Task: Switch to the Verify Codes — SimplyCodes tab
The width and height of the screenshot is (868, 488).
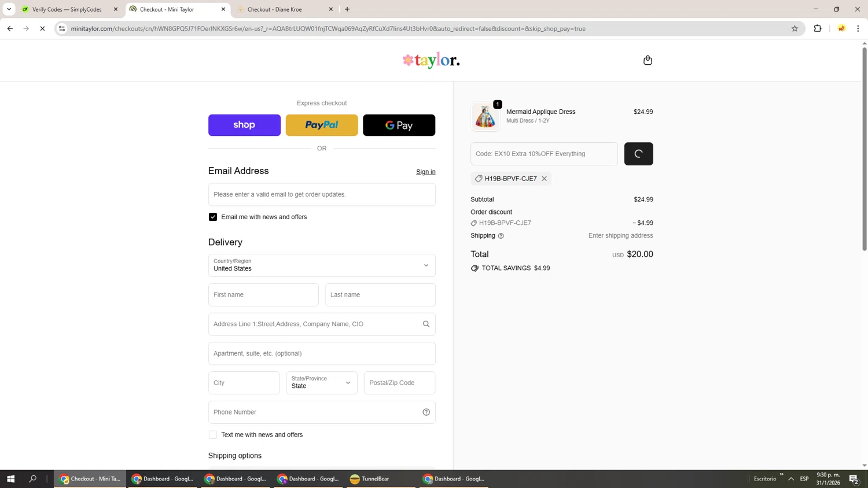Action: 67,9
